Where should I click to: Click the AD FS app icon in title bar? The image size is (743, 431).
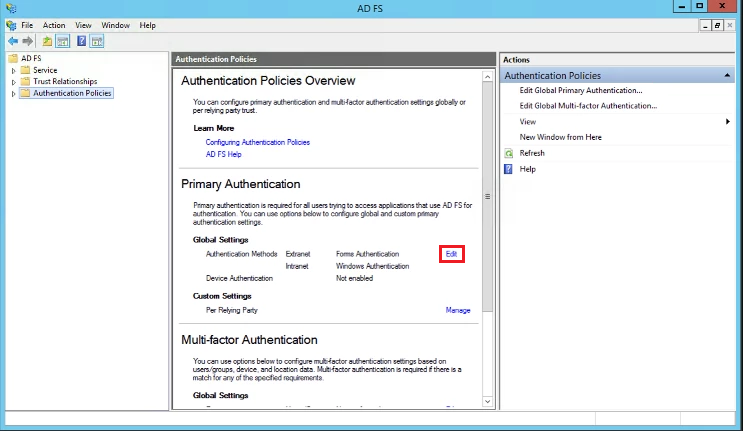pyautogui.click(x=11, y=8)
